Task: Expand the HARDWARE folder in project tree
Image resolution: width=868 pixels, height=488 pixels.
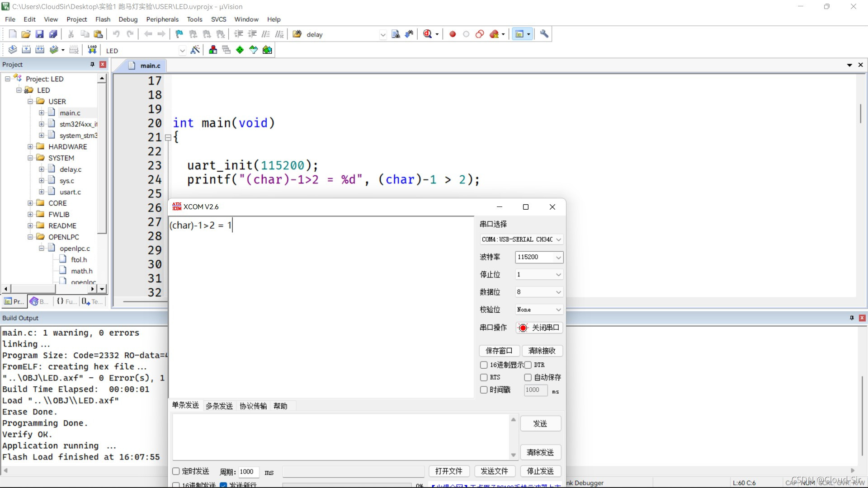Action: click(30, 146)
